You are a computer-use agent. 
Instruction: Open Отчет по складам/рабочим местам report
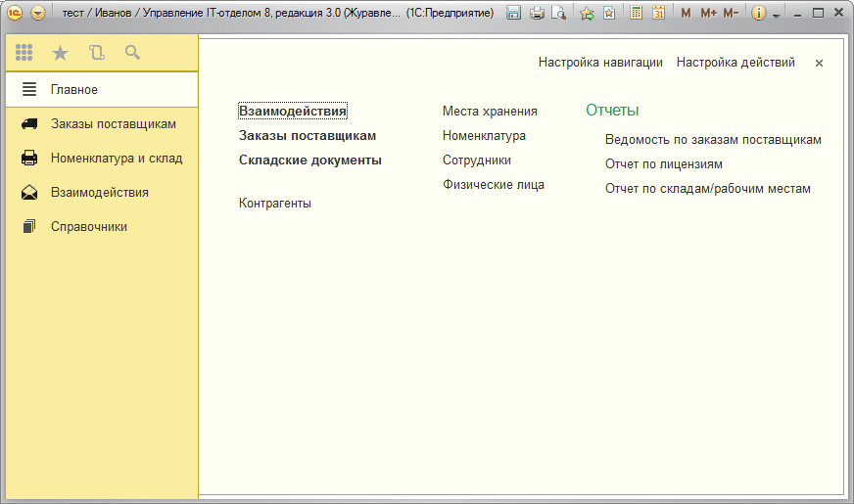point(707,188)
